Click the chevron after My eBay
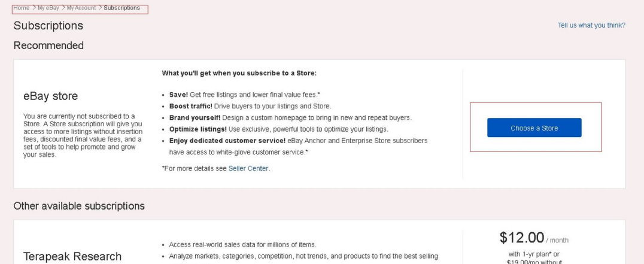This screenshot has height=264, width=644. click(x=63, y=8)
